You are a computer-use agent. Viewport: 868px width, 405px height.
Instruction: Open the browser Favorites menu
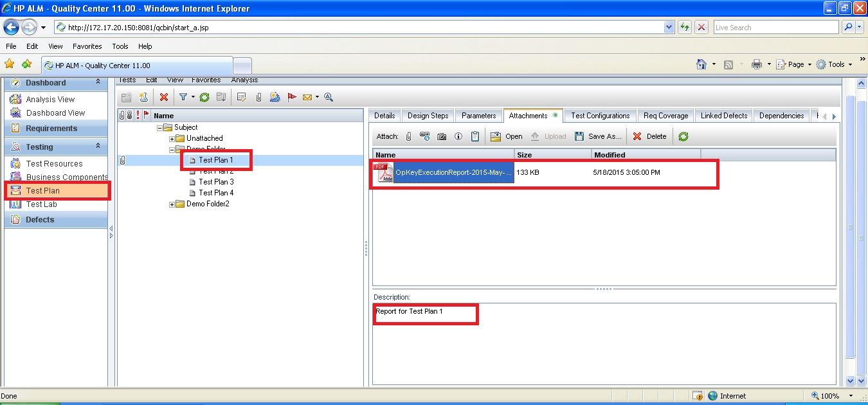(x=87, y=46)
